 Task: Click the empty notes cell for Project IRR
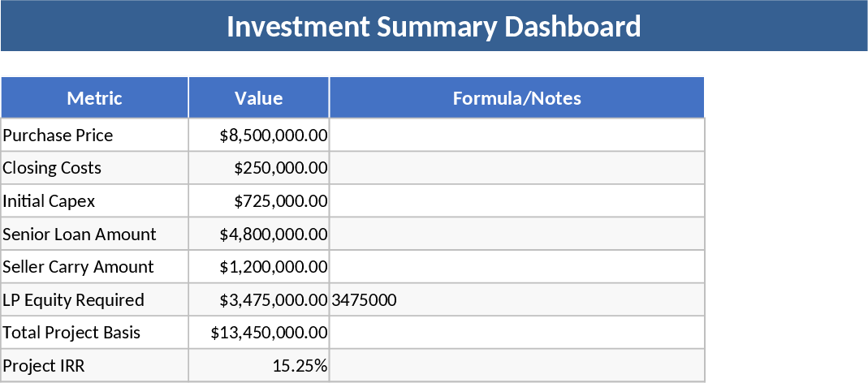point(517,365)
